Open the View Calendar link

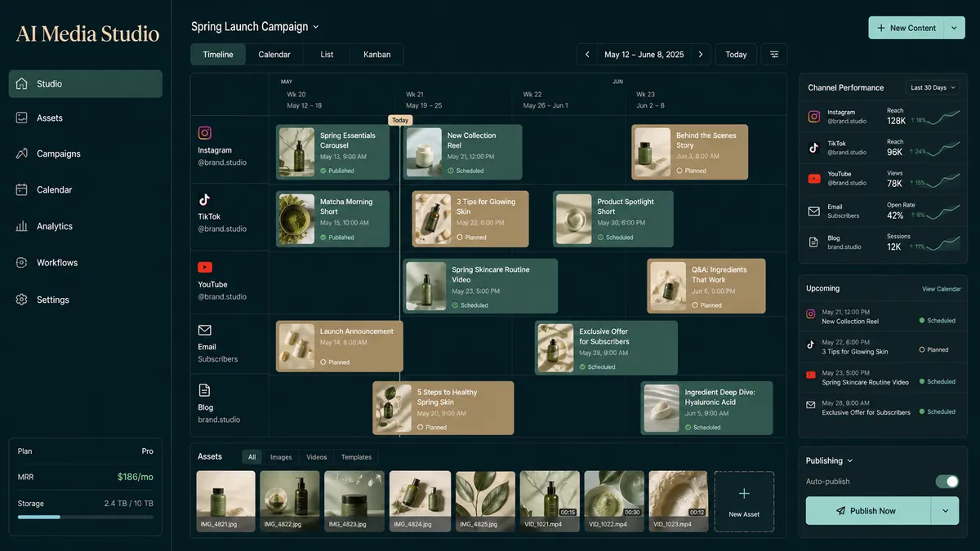942,289
